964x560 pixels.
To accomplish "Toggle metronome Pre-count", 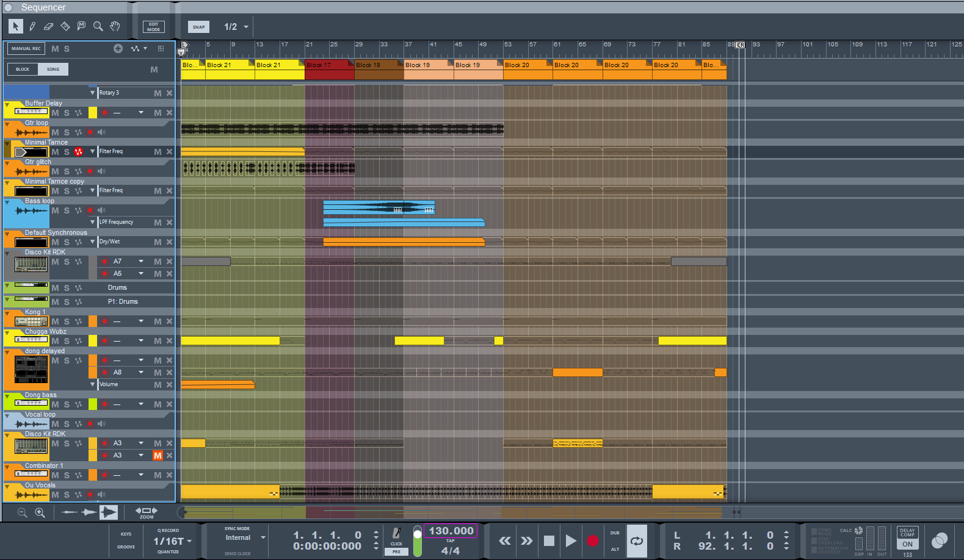I will point(397,551).
